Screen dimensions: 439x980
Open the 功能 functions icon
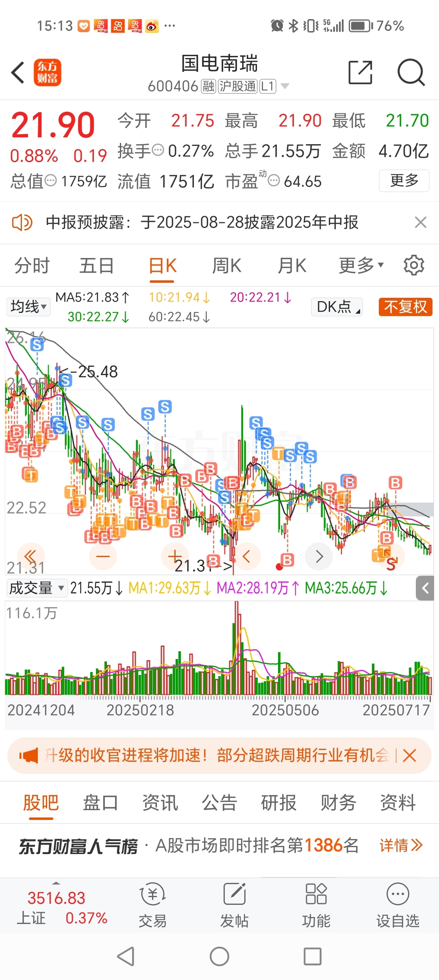pyautogui.click(x=316, y=906)
